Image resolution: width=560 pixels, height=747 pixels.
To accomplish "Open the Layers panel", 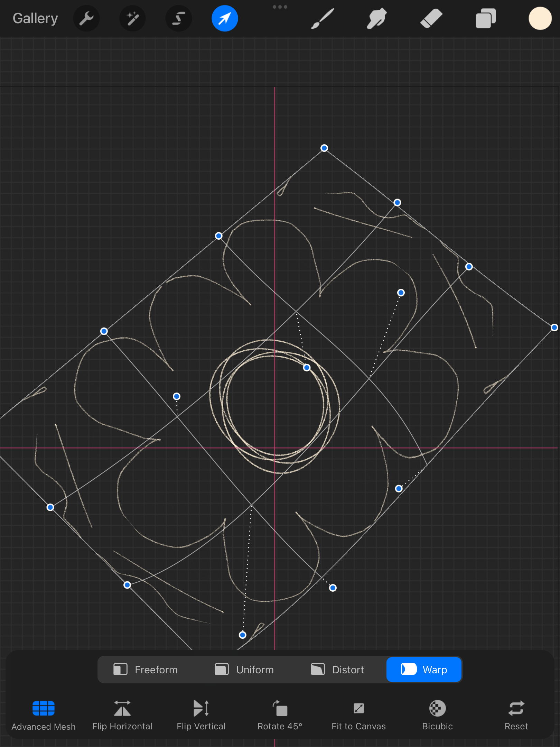I will click(x=486, y=18).
